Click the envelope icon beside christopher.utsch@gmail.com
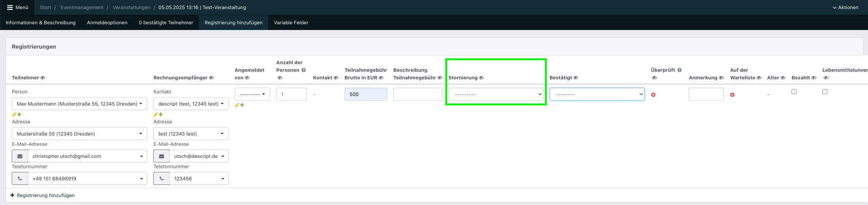The width and height of the screenshot is (868, 205). click(x=20, y=156)
